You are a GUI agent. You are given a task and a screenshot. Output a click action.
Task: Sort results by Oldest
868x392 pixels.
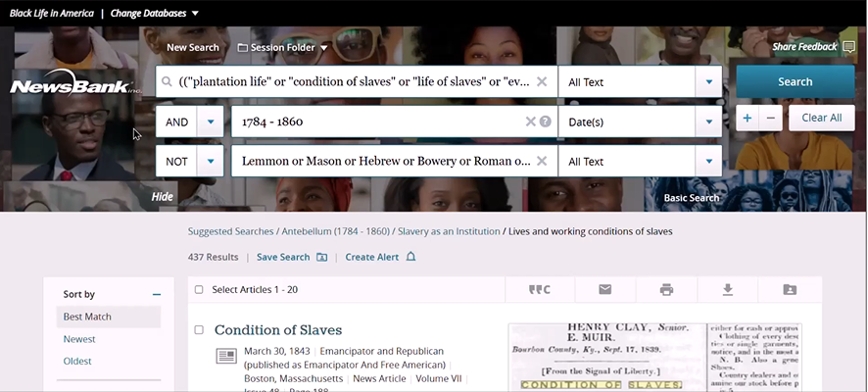77,361
